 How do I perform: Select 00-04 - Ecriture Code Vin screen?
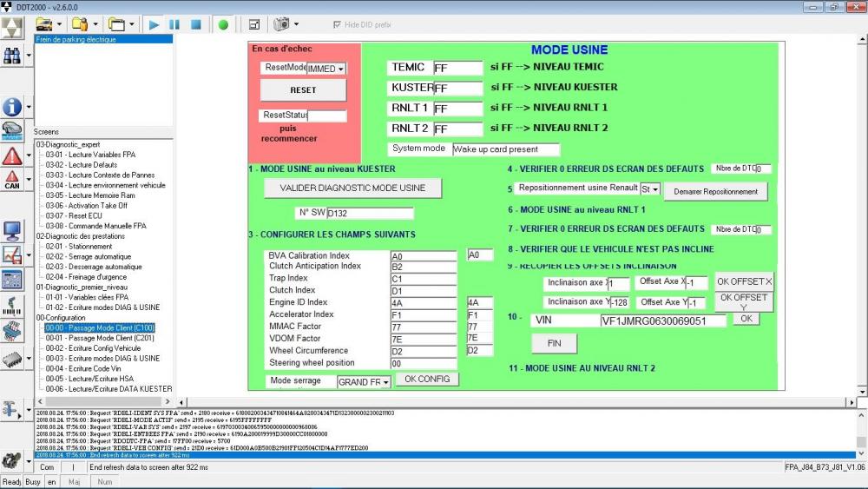point(83,369)
